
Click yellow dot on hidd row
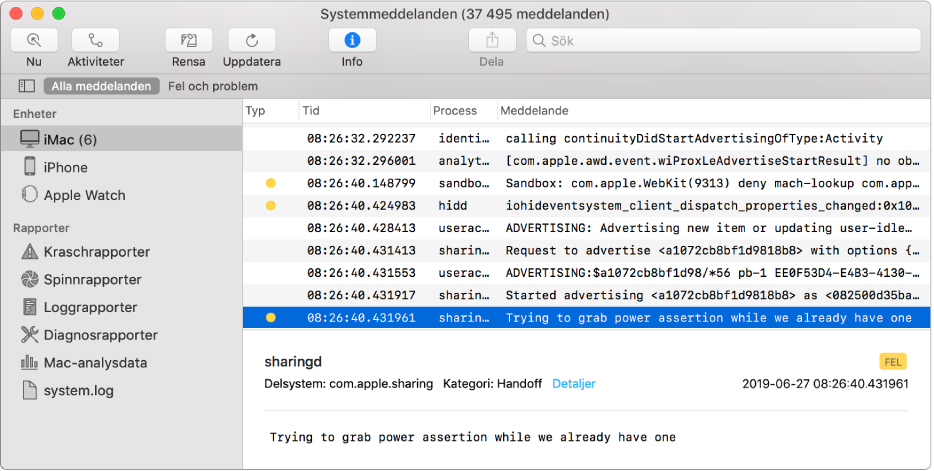(270, 205)
